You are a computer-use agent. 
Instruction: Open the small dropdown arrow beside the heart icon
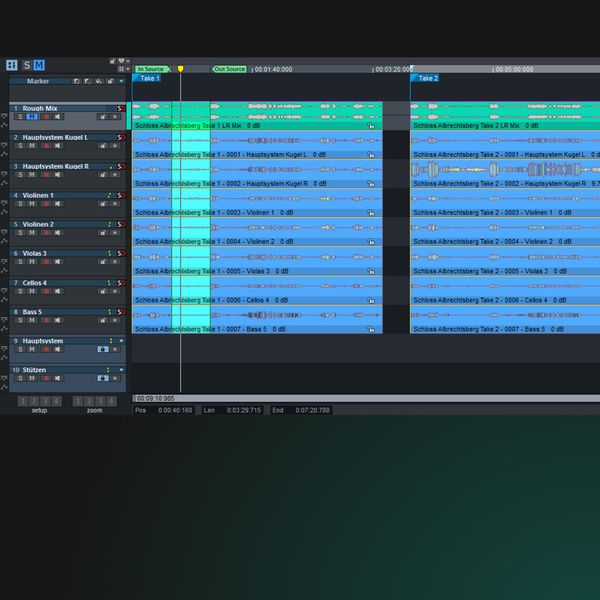coord(128,61)
